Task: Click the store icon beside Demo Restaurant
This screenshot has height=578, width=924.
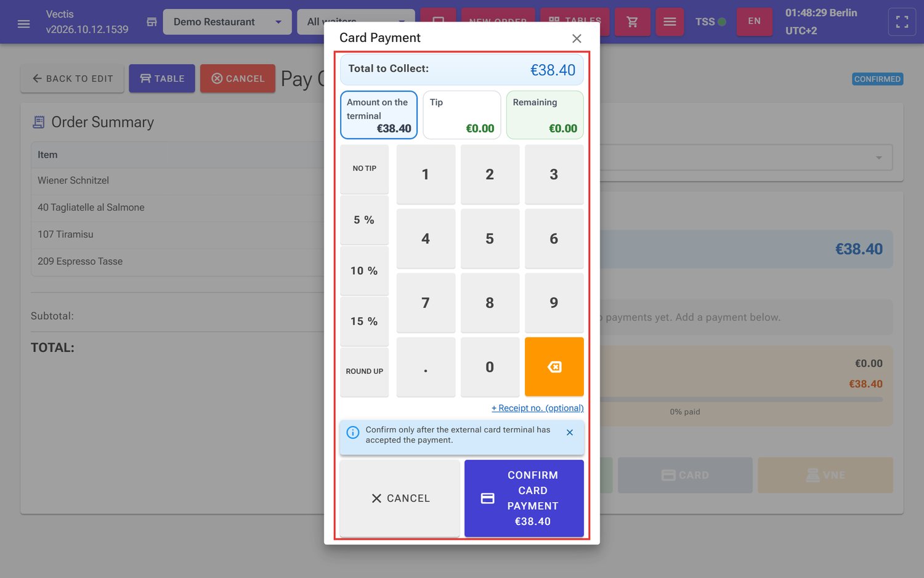Action: [x=152, y=22]
